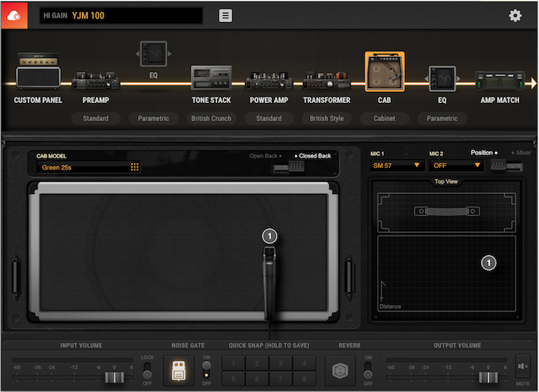Image resolution: width=539 pixels, height=392 pixels.
Task: Click mic 1 marker on cabinet grille
Action: (x=269, y=236)
